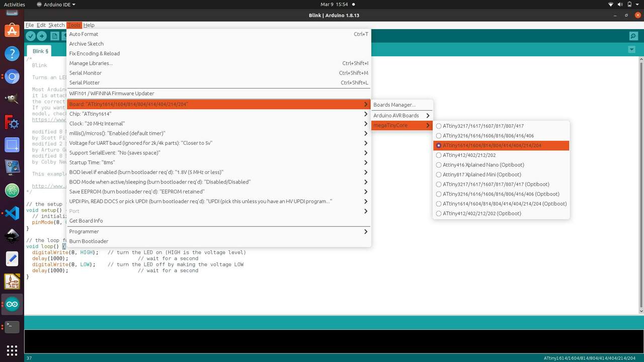644x362 pixels.
Task: Choose Auto Format from Tools menu
Action: click(x=219, y=34)
